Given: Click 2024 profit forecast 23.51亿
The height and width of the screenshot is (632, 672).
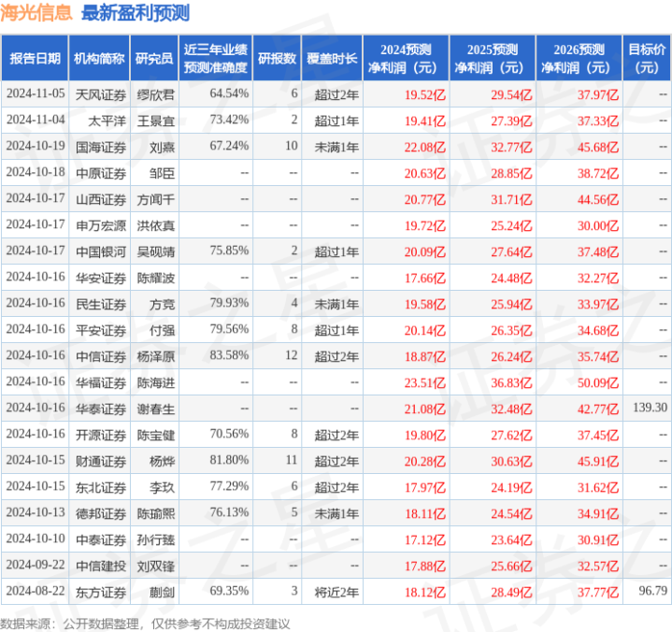Looking at the screenshot, I should (x=425, y=382).
